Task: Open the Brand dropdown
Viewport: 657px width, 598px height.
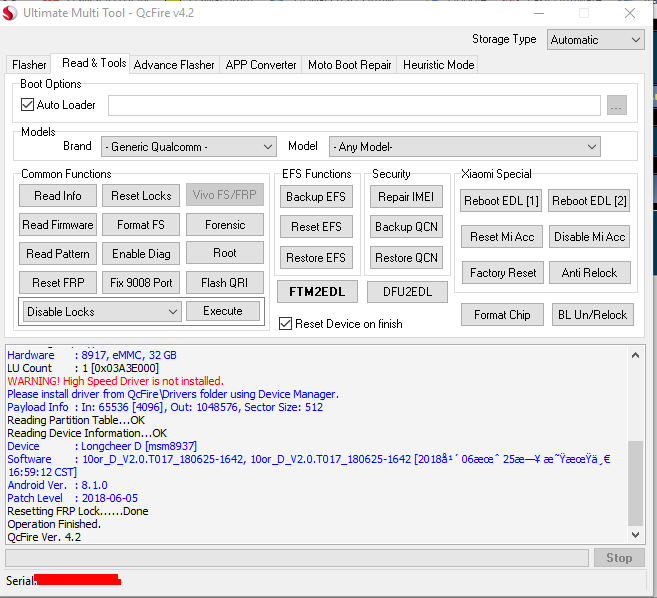Action: [189, 147]
